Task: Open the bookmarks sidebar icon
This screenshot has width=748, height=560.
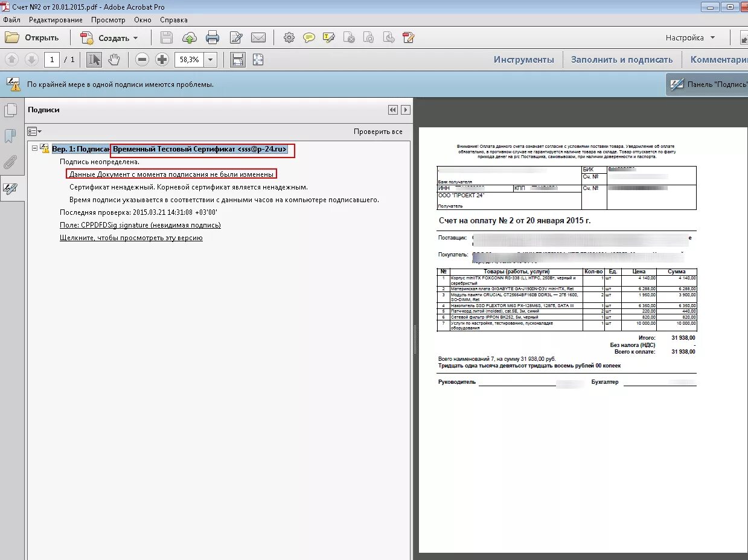Action: click(11, 136)
